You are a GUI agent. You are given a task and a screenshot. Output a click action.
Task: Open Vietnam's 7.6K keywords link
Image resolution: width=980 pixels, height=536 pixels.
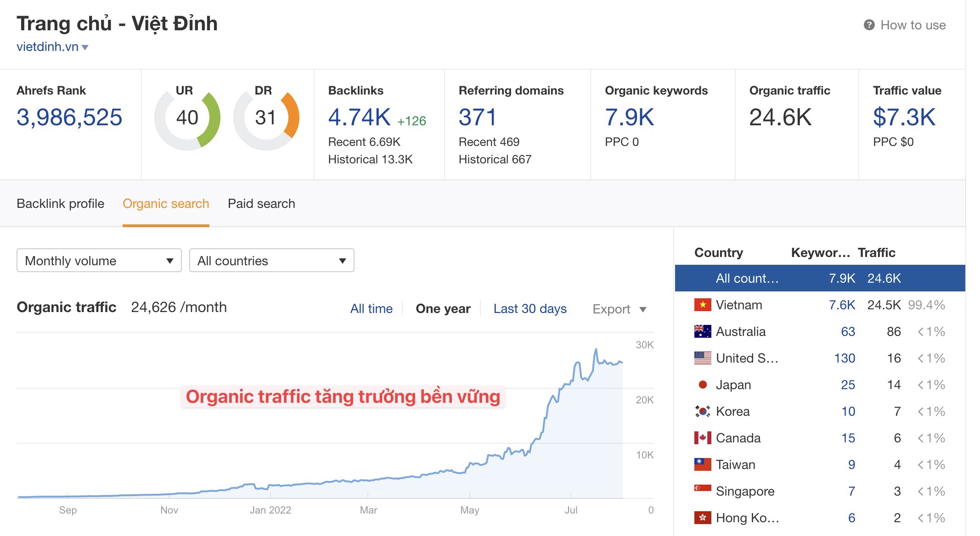(842, 305)
